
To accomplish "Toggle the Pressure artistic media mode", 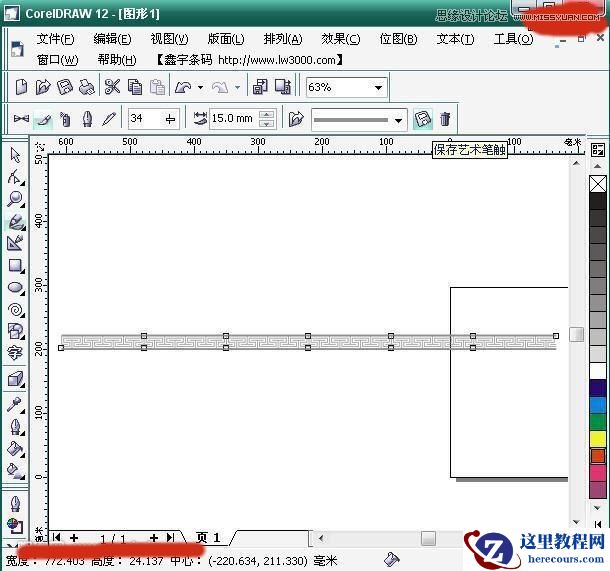I will (109, 119).
